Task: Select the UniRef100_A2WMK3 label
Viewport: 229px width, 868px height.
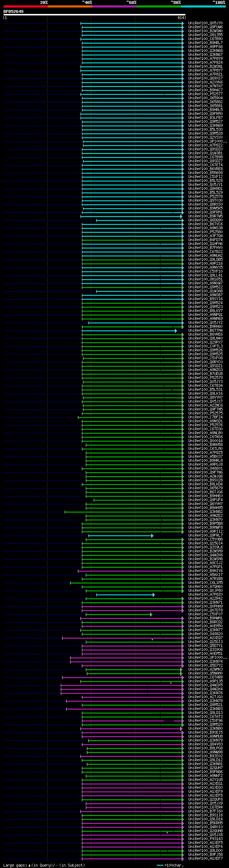Action: click(205, 669)
